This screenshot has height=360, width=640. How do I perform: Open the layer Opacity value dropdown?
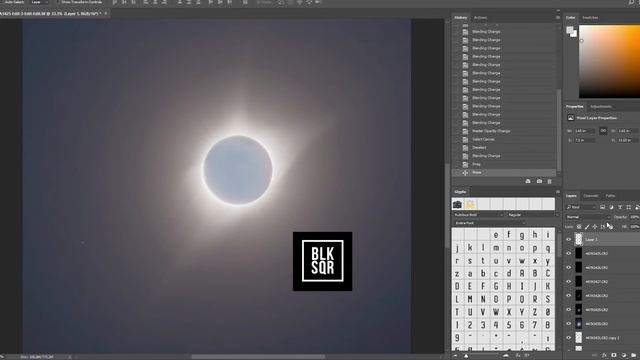click(635, 217)
